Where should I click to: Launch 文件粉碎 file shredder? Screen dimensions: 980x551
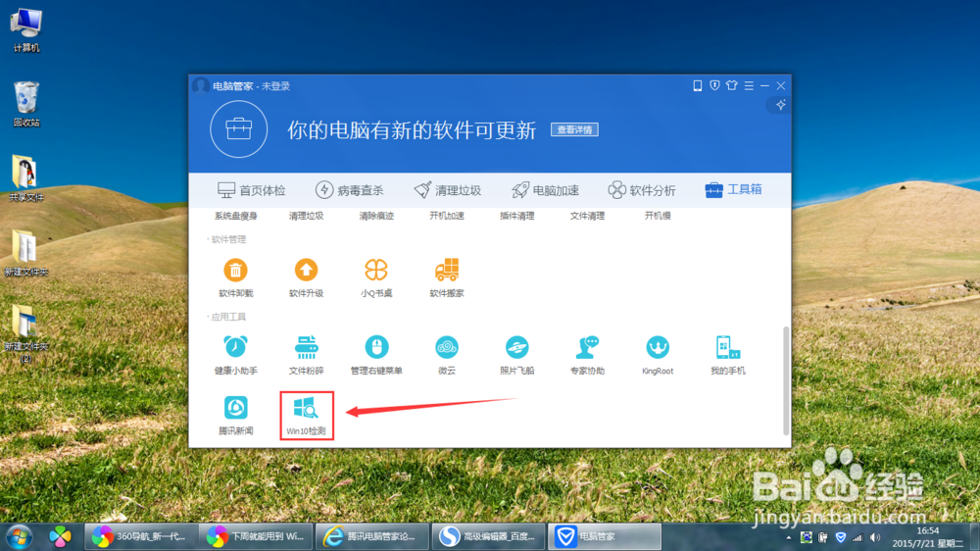pos(306,355)
